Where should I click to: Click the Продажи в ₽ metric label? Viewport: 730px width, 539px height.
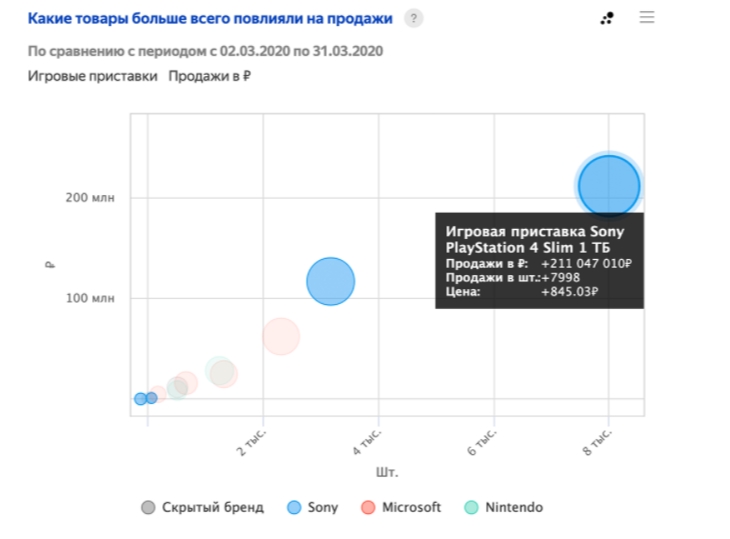click(209, 76)
